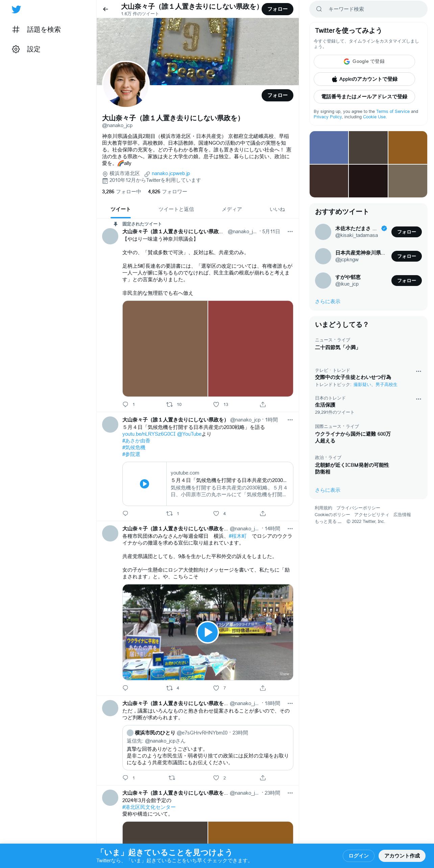This screenshot has width=434, height=868.
Task: Click フォロー button in top header
Action: pyautogui.click(x=278, y=9)
